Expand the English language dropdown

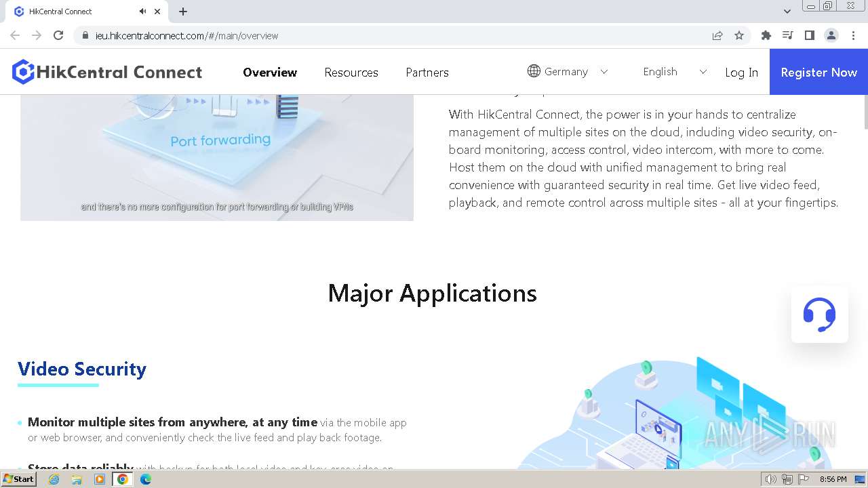675,71
